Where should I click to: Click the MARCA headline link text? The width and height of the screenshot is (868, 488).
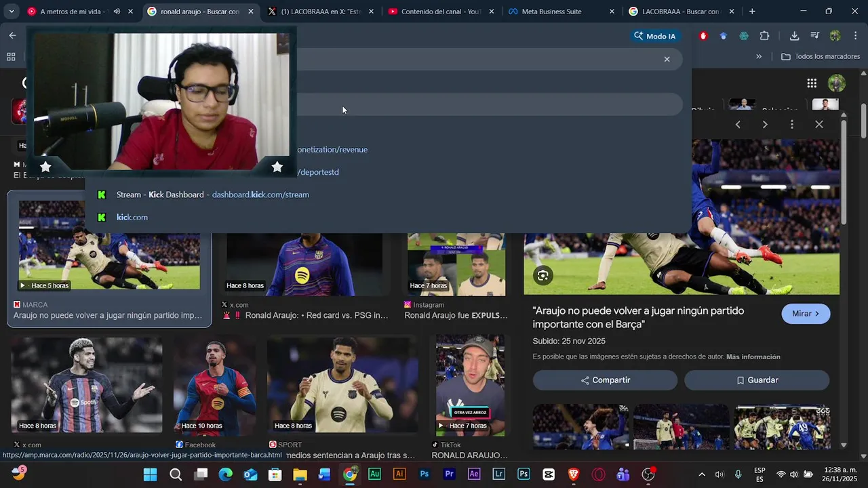[x=108, y=315]
